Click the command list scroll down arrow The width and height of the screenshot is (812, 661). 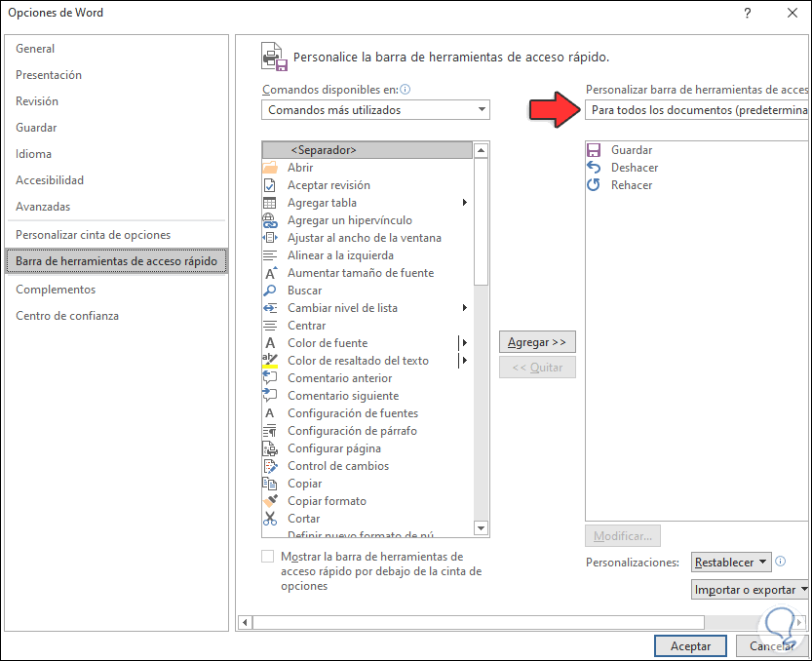pos(482,528)
